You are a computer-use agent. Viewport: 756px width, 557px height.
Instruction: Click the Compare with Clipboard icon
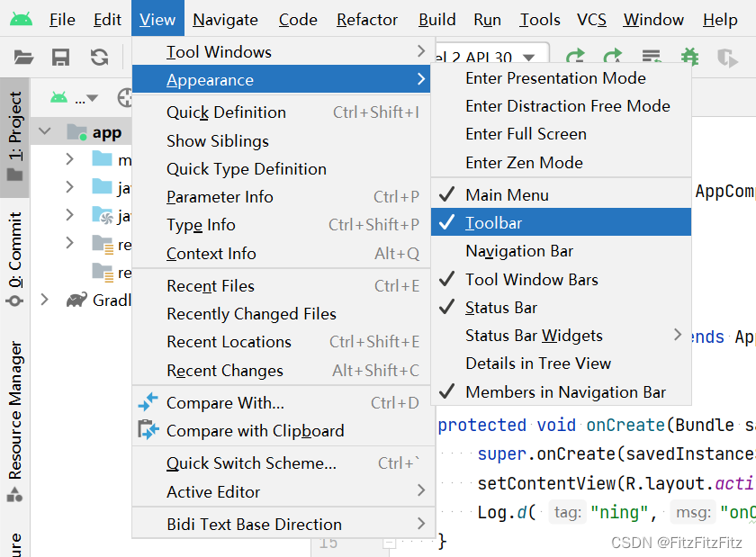(148, 431)
